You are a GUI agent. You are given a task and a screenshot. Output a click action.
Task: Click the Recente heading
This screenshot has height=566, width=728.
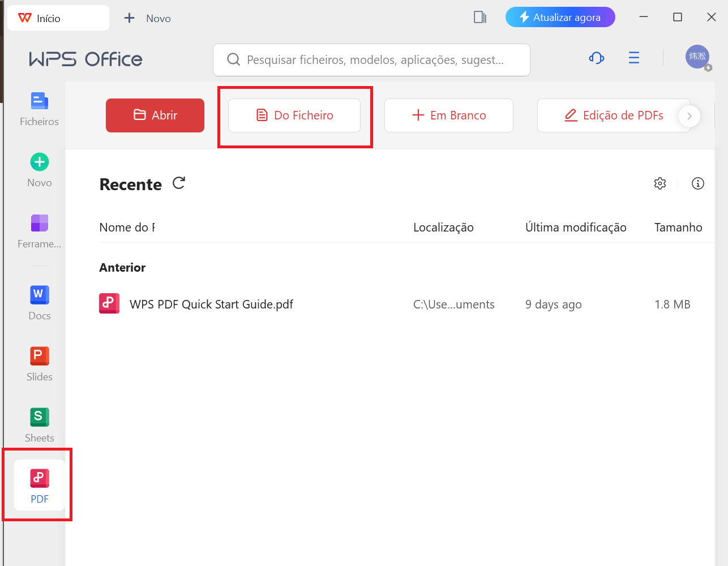(131, 185)
